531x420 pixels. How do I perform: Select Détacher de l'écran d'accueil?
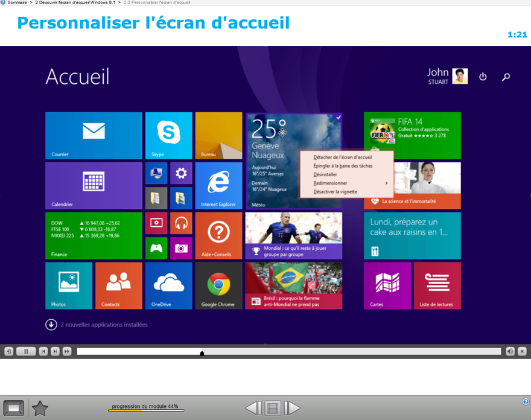[x=342, y=157]
